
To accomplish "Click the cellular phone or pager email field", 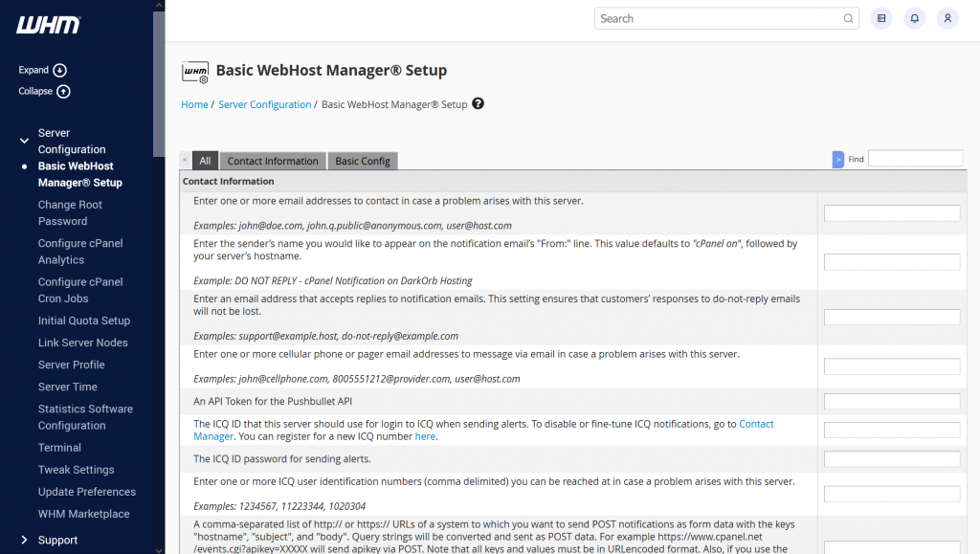I will click(x=892, y=366).
